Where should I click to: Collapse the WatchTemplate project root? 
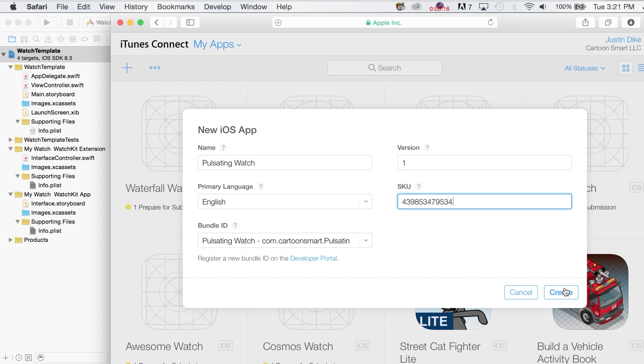click(3, 54)
